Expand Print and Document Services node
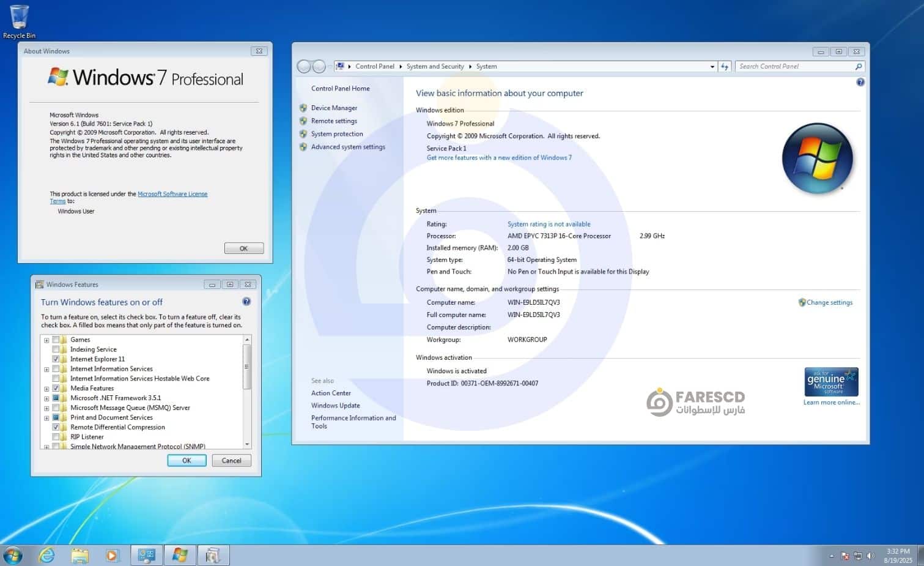 pos(46,418)
